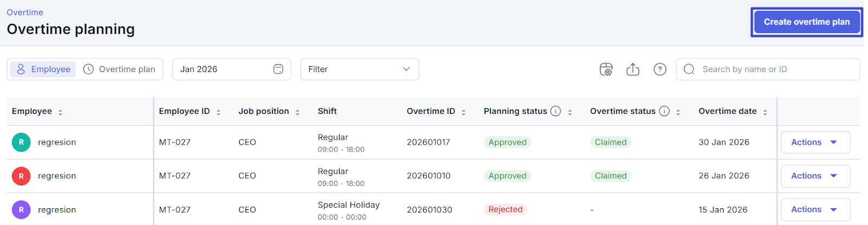Click the Jan 2026 date field
868x225 pixels.
[x=222, y=69]
